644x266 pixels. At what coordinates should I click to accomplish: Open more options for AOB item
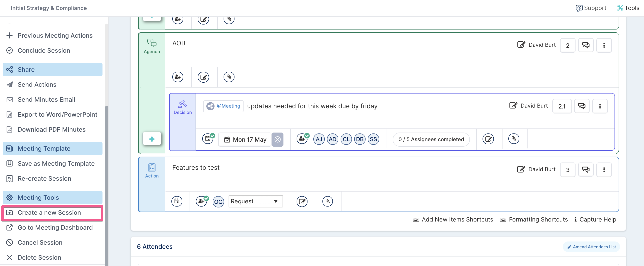click(604, 45)
